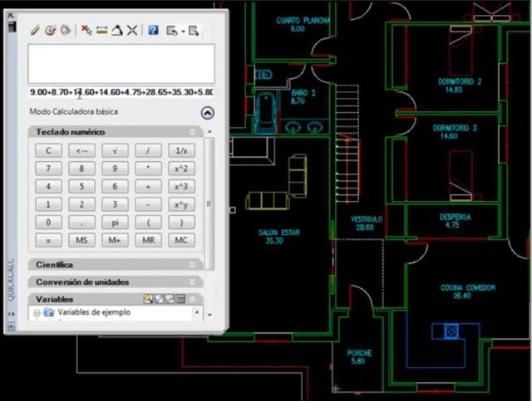The image size is (532, 401).
Task: Click 'VESTIBULO' label in drawing
Action: tap(367, 219)
